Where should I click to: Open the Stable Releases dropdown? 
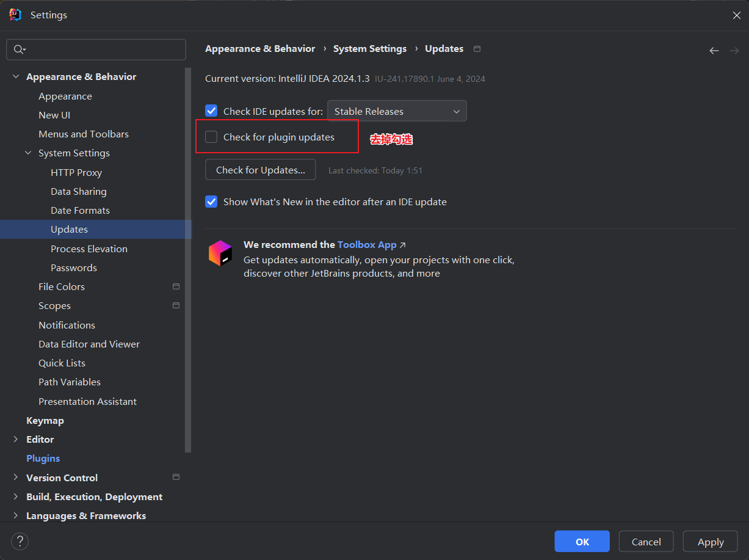coord(397,111)
